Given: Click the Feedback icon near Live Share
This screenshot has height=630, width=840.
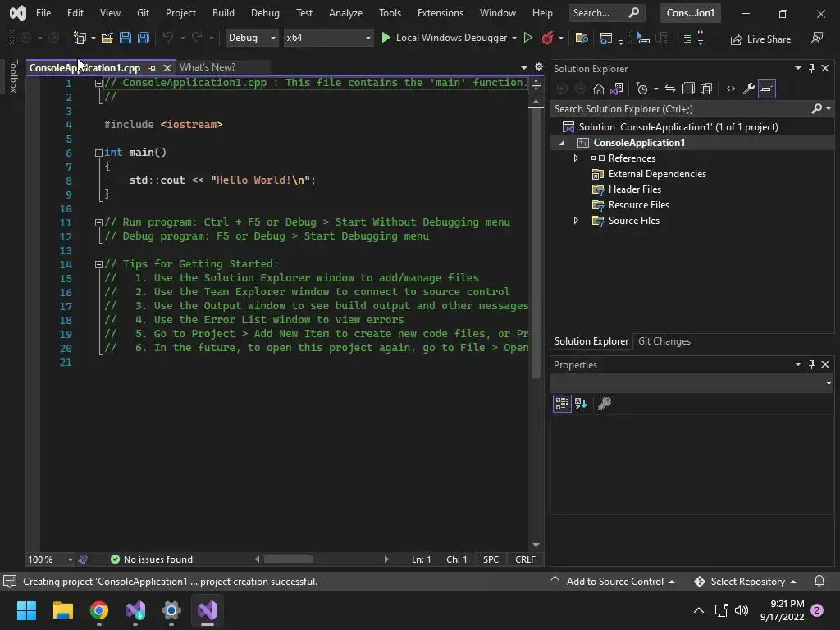Looking at the screenshot, I should (x=817, y=38).
